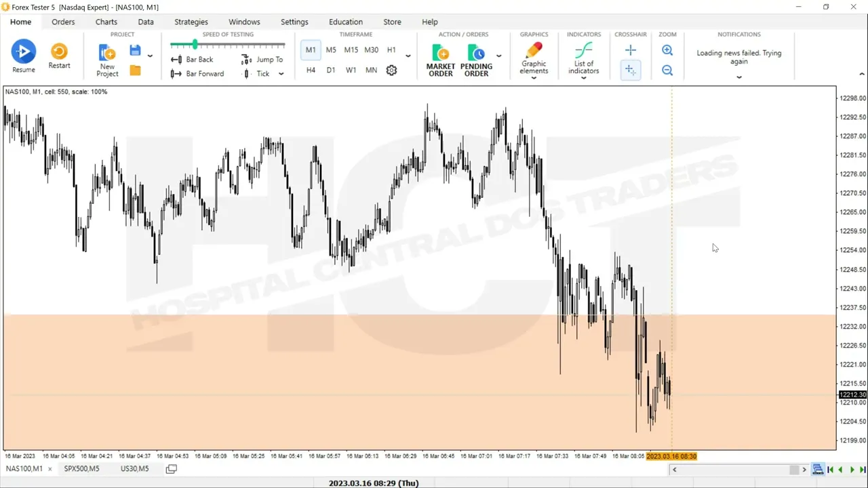This screenshot has height=488, width=868.
Task: Open the Data menu tab
Action: (x=146, y=22)
